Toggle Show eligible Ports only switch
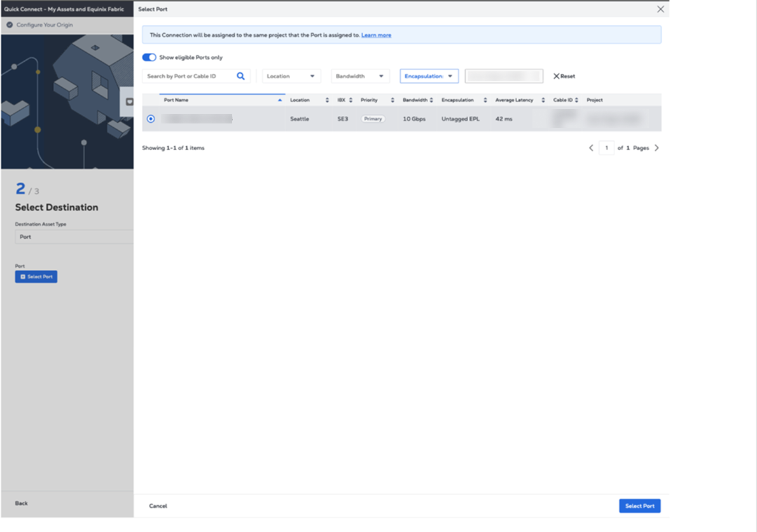The height and width of the screenshot is (532, 757). pos(149,57)
